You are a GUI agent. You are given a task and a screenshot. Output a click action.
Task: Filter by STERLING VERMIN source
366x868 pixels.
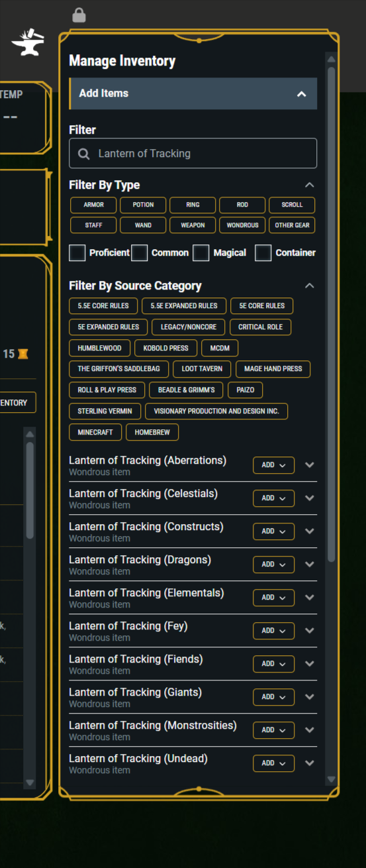point(105,411)
